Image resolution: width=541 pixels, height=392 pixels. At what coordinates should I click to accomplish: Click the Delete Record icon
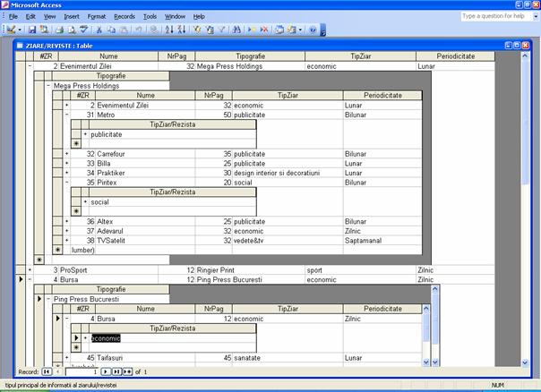pyautogui.click(x=264, y=30)
